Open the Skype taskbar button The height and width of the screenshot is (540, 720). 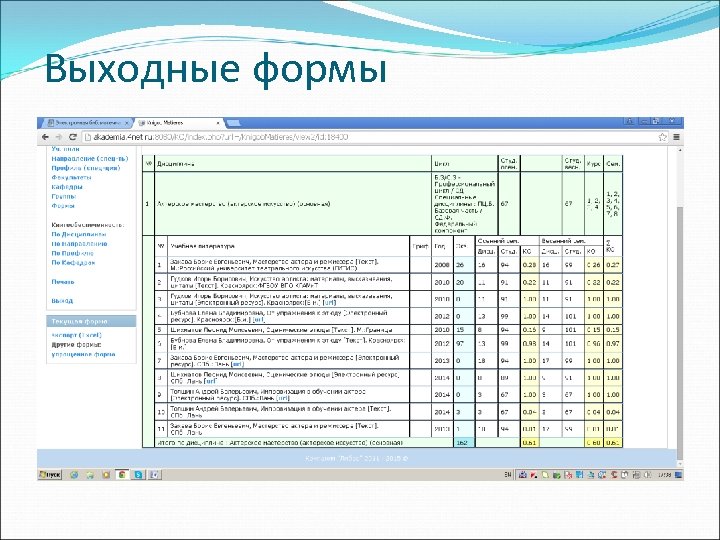point(138,474)
